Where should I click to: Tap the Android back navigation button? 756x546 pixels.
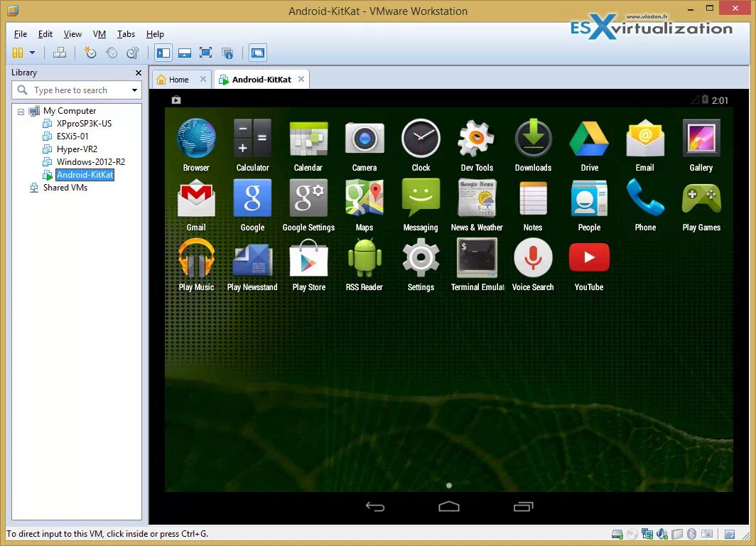pos(375,506)
